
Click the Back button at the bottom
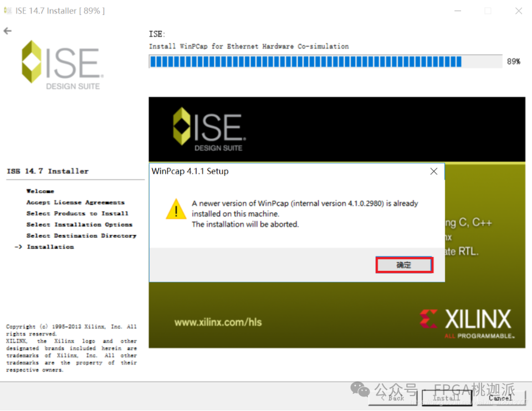coord(393,398)
